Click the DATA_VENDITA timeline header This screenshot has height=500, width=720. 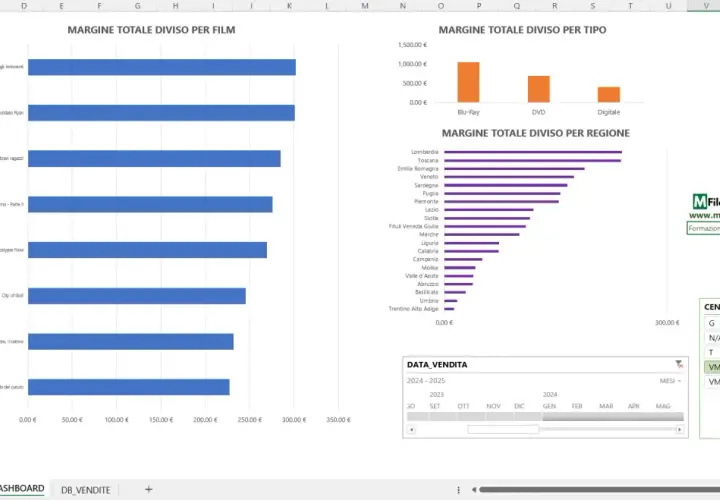(437, 365)
